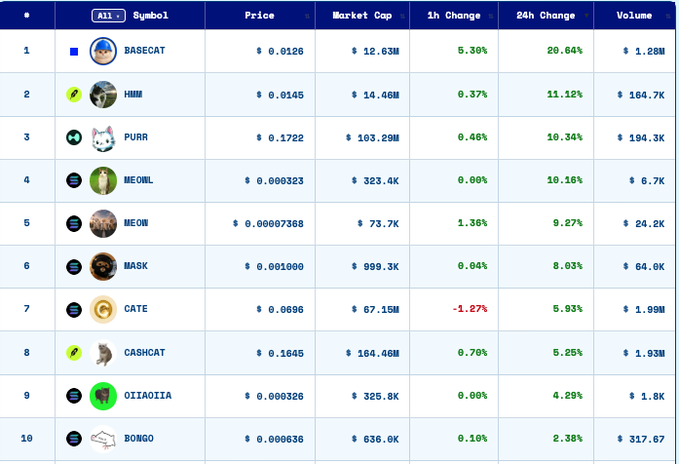This screenshot has width=679, height=464.
Task: Click the PURR white cat avatar
Action: 103,138
